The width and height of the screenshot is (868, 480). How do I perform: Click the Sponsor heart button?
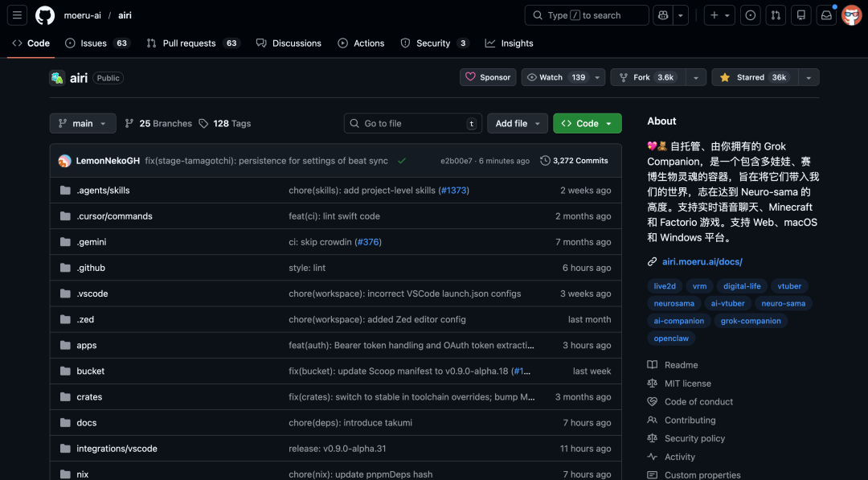[488, 77]
